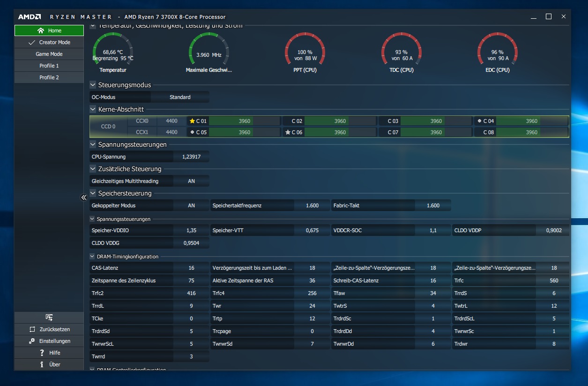Click the Home icon in sidebar
The height and width of the screenshot is (386, 588).
41,30
